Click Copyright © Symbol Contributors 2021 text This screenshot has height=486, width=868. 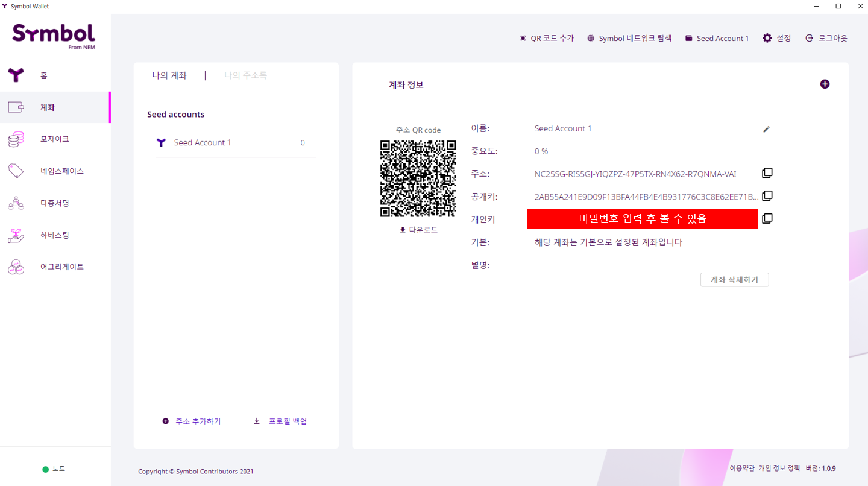(196, 472)
